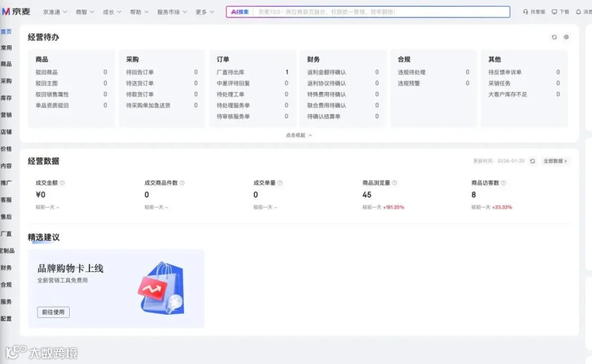Open 价格 sidebar menu
This screenshot has width=592, height=364.
pyautogui.click(x=6, y=149)
